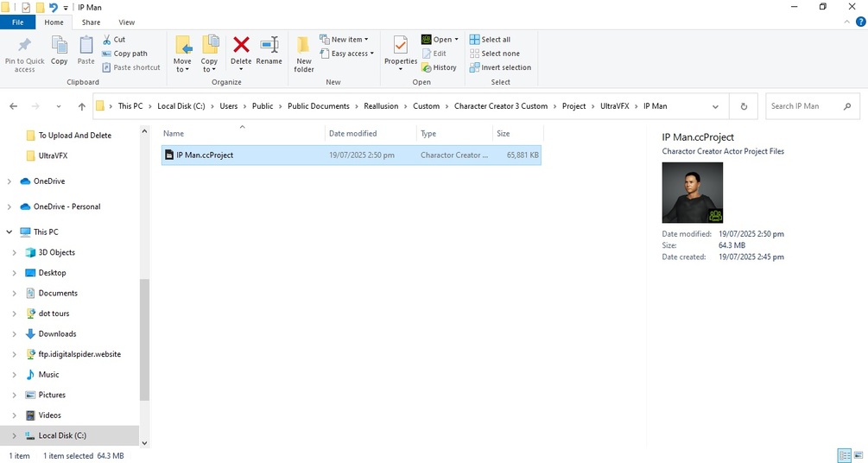The width and height of the screenshot is (868, 463).
Task: Click the Copy ribbon icon
Action: pyautogui.click(x=60, y=46)
